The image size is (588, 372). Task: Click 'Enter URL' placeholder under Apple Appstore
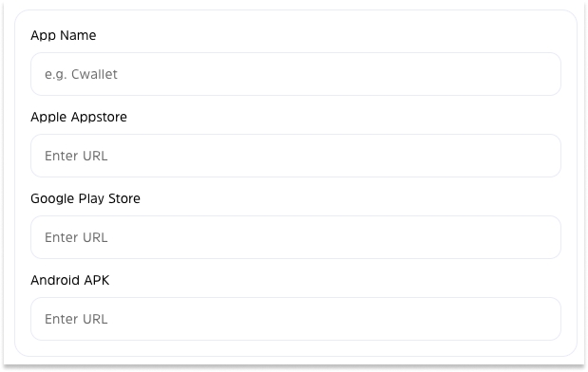pyautogui.click(x=76, y=156)
